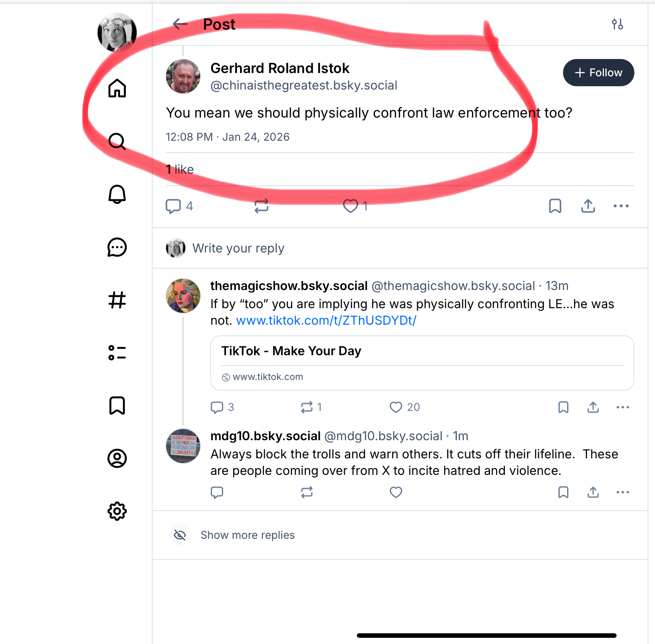Open thread settings sliders icon

point(617,24)
